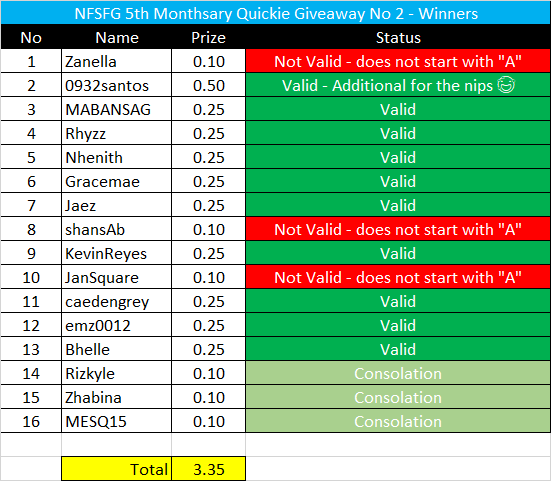Click the 'Consolation' status for Rizkyle
This screenshot has width=551, height=481.
398,373
